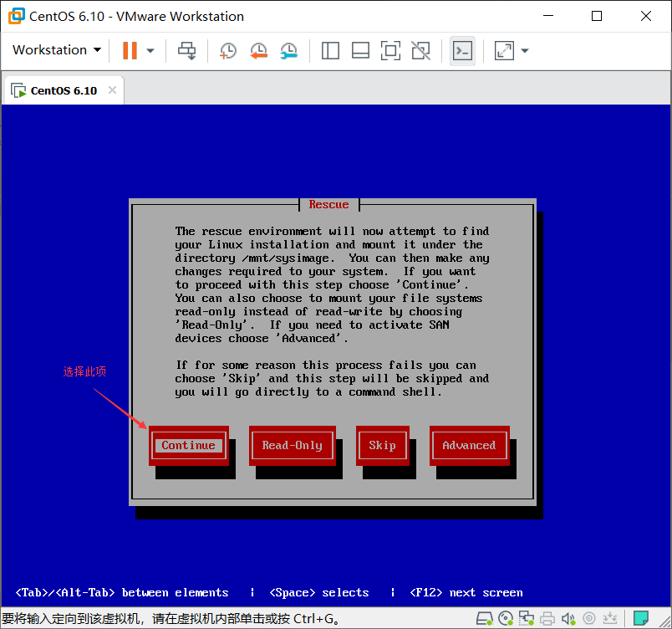Click 'CentOS 6.10 - VMware Workstation' window title
The height and width of the screenshot is (629, 672).
coord(136,16)
